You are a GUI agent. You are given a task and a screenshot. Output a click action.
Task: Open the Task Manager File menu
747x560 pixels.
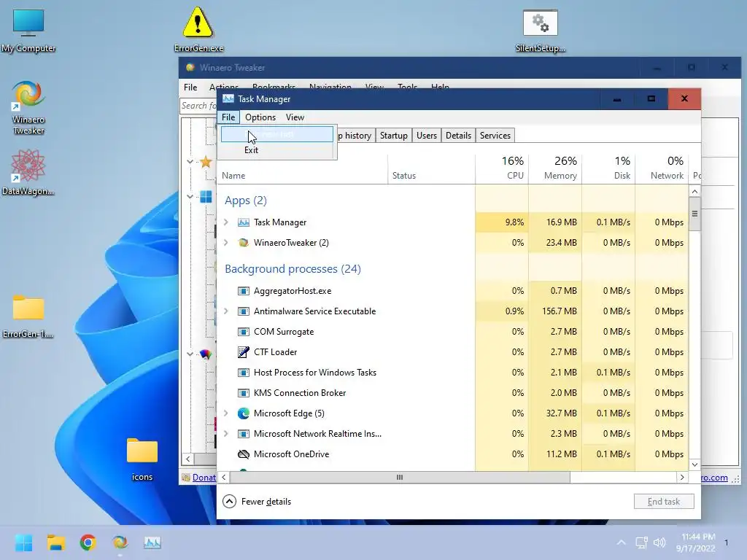point(228,117)
